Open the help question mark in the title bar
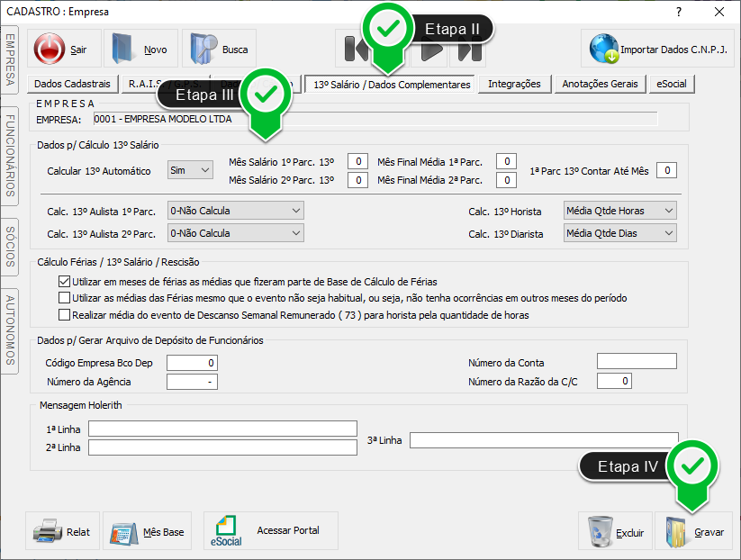The image size is (741, 560). click(679, 12)
